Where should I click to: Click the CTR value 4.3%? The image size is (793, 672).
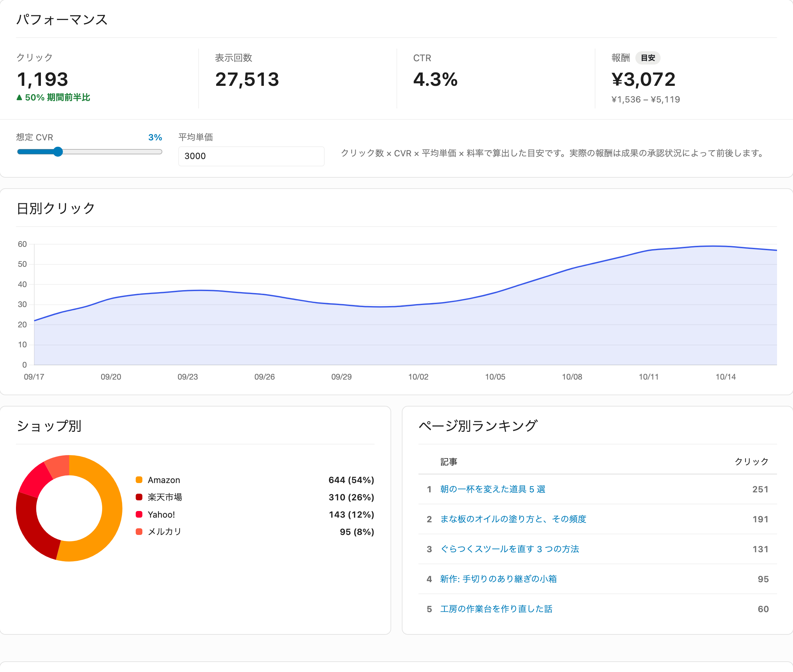point(435,79)
